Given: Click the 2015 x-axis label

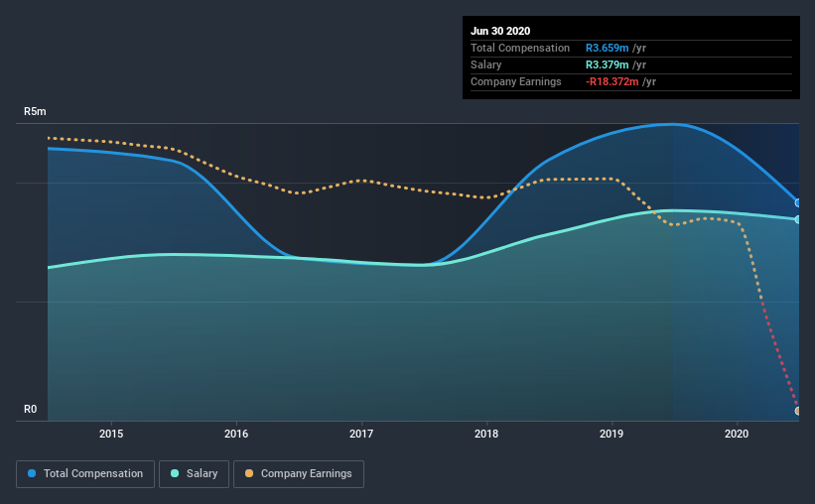Looking at the screenshot, I should pos(111,434).
